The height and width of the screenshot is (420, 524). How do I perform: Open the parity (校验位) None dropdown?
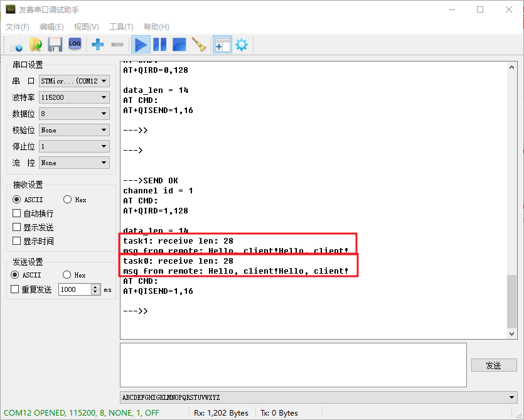[74, 130]
